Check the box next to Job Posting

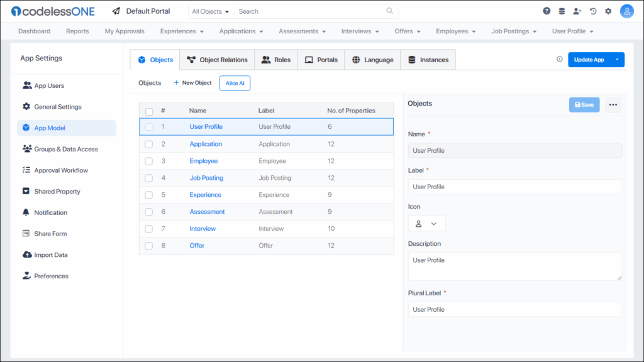[148, 178]
